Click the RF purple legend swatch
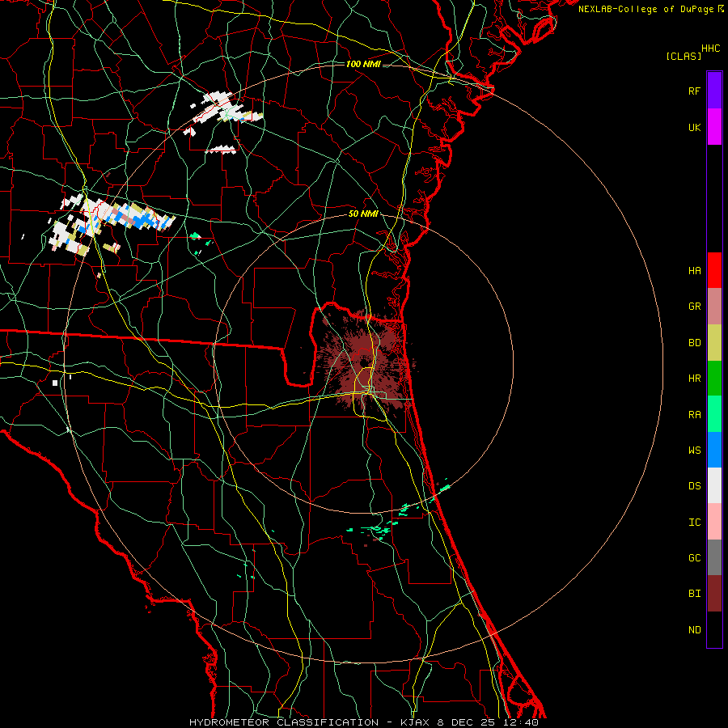This screenshot has height=728, width=728. point(714,91)
